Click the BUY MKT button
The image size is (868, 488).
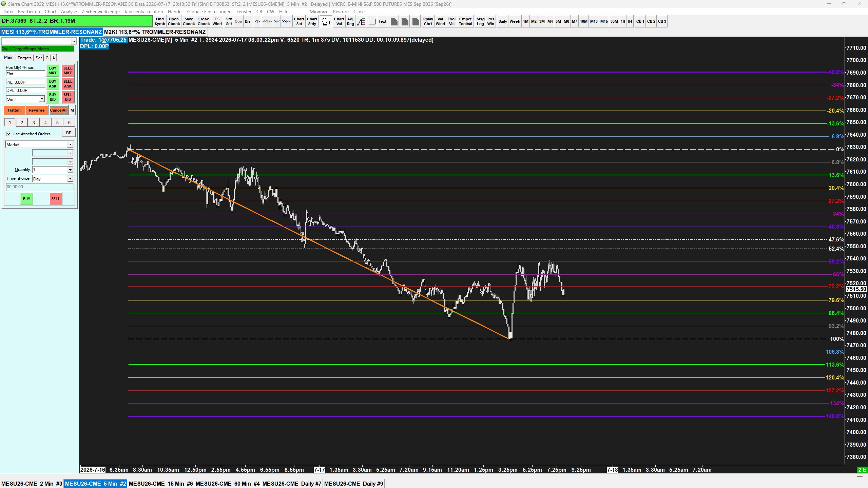click(53, 71)
